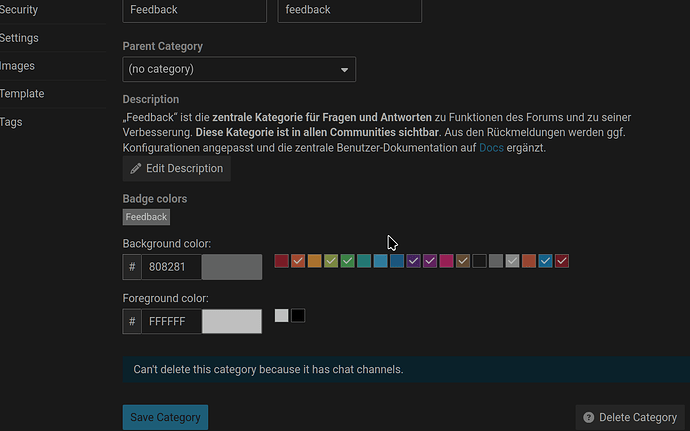Choose the amber orange background swatch
This screenshot has width=690, height=431.
pyautogui.click(x=315, y=261)
